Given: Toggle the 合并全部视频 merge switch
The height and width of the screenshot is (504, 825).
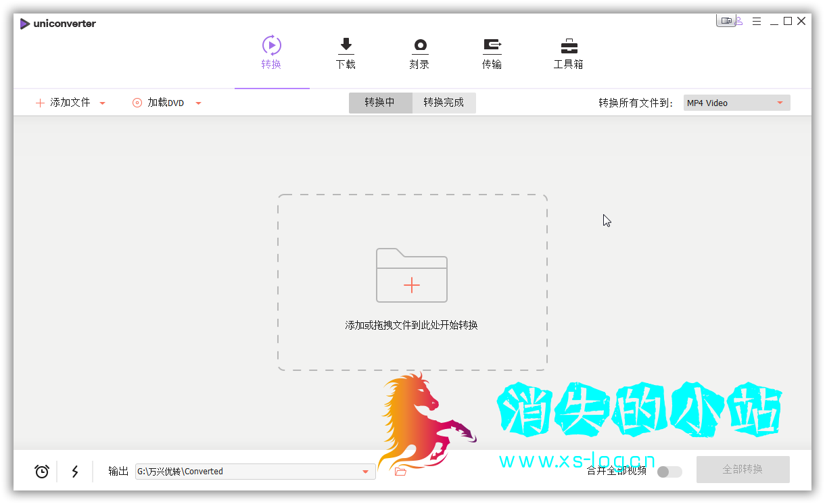Looking at the screenshot, I should pos(669,472).
